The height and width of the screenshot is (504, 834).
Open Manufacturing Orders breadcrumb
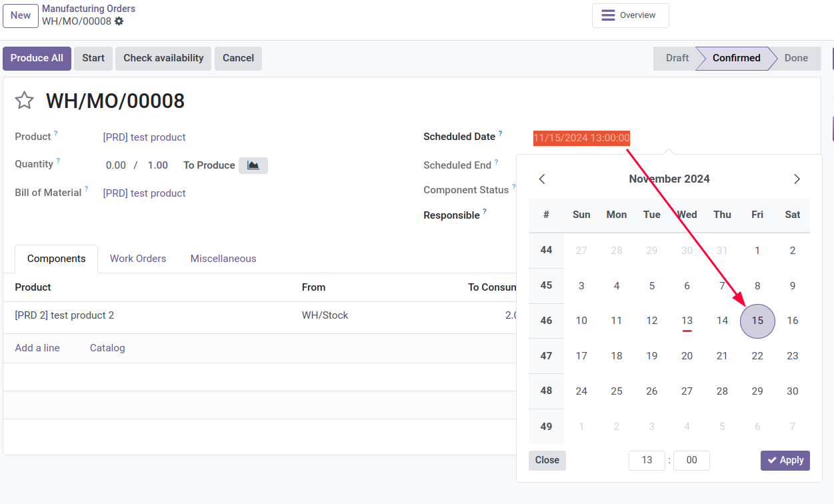tap(89, 9)
